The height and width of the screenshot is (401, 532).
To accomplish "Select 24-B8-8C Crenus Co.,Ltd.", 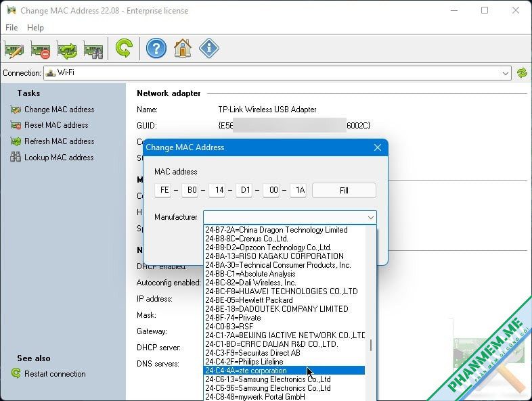I will coord(284,239).
